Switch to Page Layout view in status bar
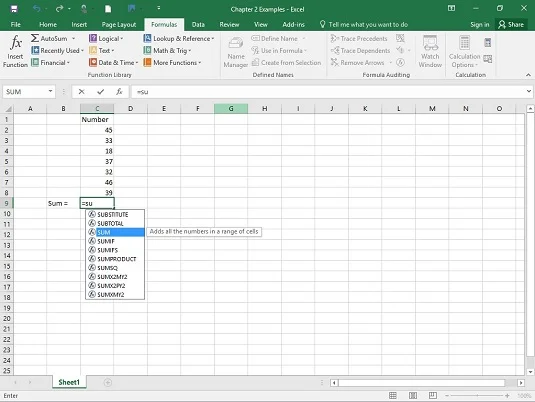535x402 pixels. [413, 396]
